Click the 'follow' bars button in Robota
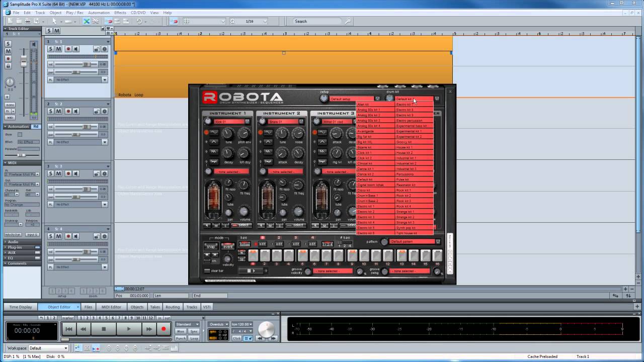The width and height of the screenshot is (644, 362). 245,244
